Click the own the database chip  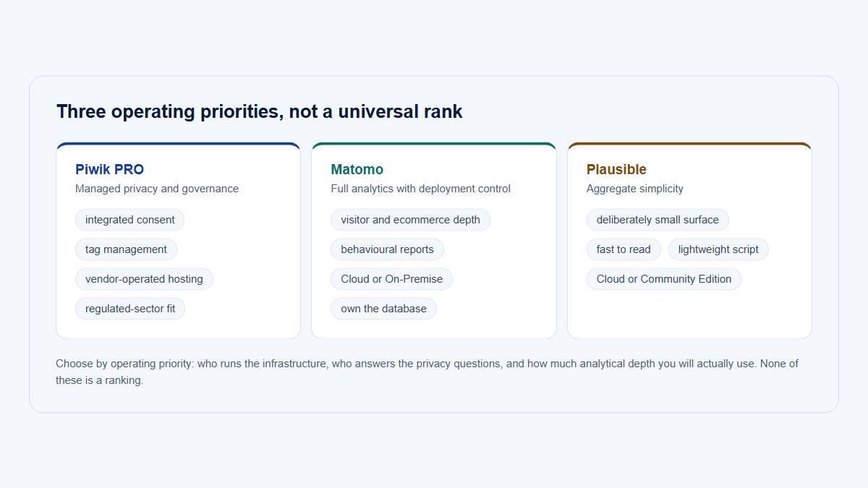point(383,309)
